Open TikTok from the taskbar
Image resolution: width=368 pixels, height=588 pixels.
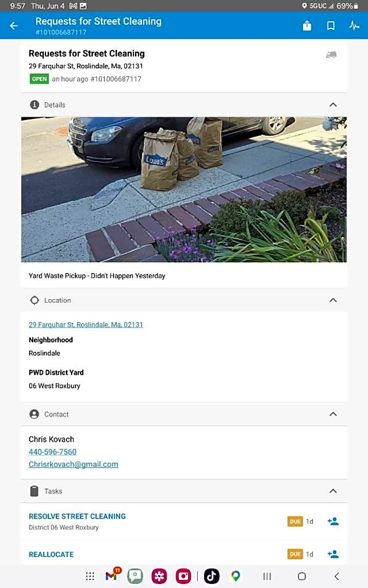212,576
